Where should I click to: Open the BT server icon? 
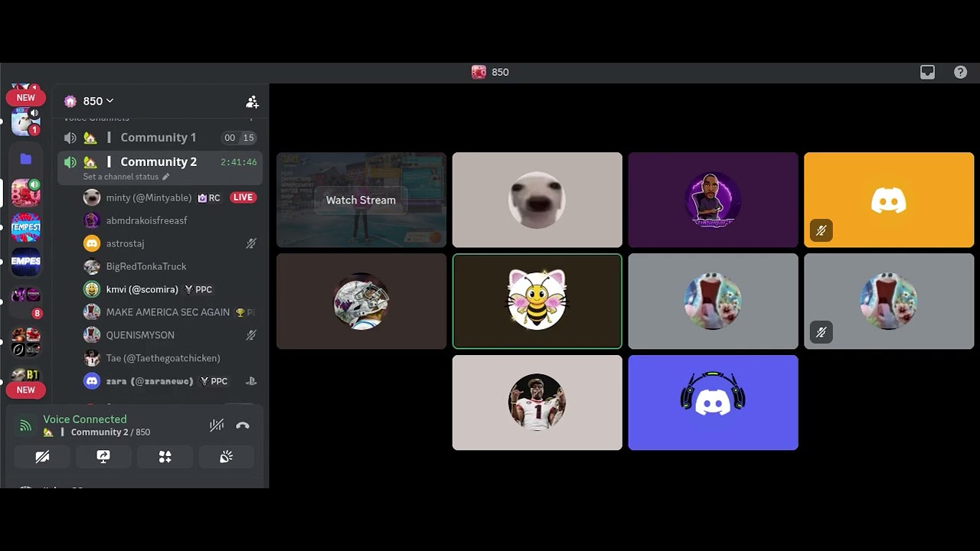click(x=25, y=374)
